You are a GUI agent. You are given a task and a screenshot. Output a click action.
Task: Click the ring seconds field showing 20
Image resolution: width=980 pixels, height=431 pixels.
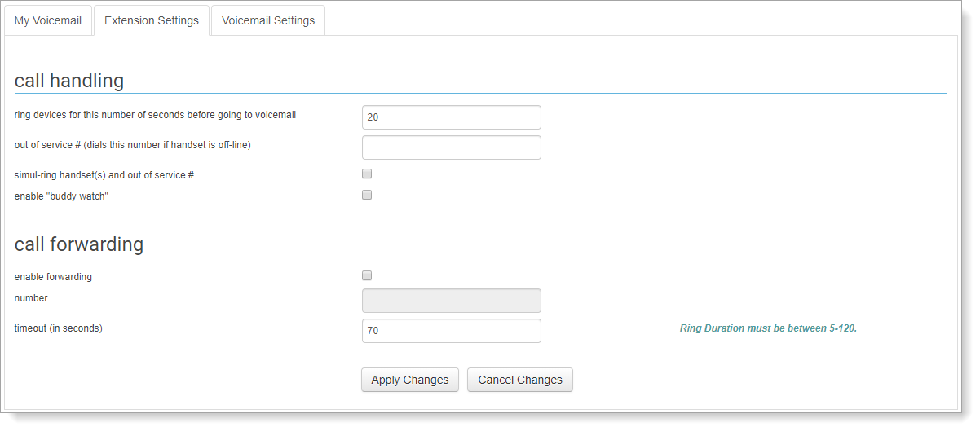click(451, 117)
